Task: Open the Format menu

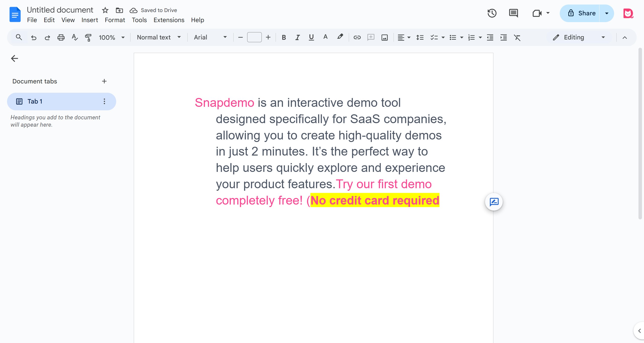Action: (x=115, y=20)
